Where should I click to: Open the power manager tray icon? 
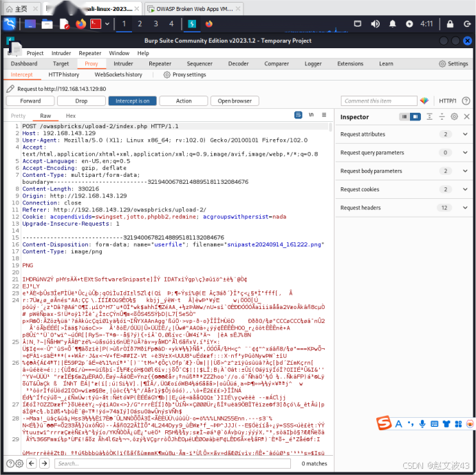[409, 23]
